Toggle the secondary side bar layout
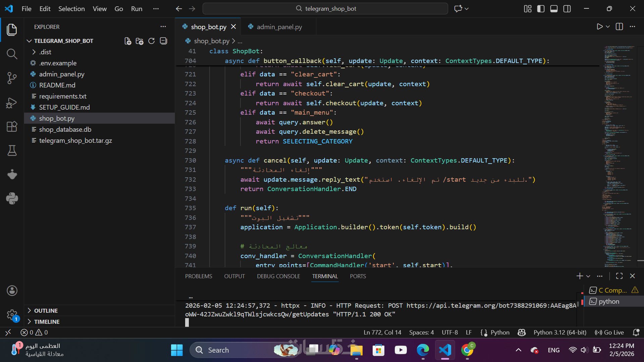Screen dimensions: 644x362 tap(567, 9)
